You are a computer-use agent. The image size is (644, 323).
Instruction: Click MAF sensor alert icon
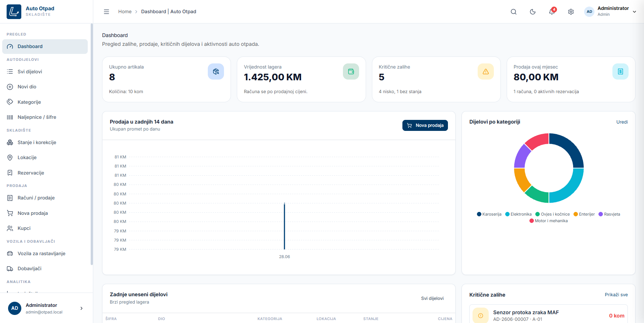coord(481,316)
